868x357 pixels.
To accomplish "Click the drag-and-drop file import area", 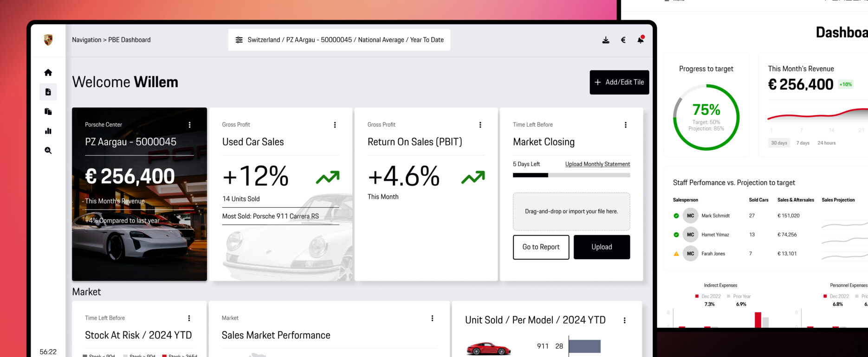I will [x=571, y=211].
